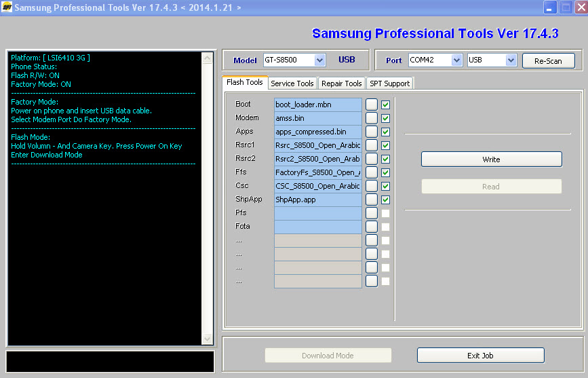The width and height of the screenshot is (588, 378).
Task: Click the Rsrc_S8500_Open_Arabic file field
Action: [318, 145]
